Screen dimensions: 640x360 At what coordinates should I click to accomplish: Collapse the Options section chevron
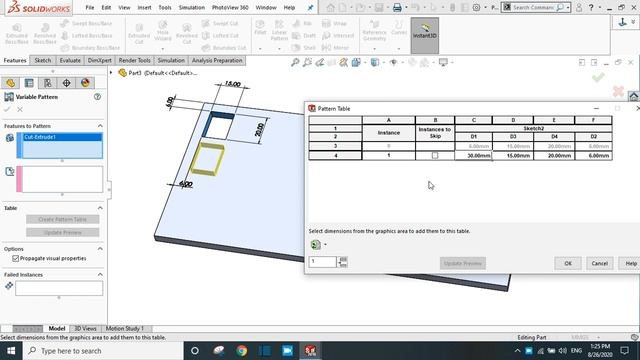tap(100, 249)
